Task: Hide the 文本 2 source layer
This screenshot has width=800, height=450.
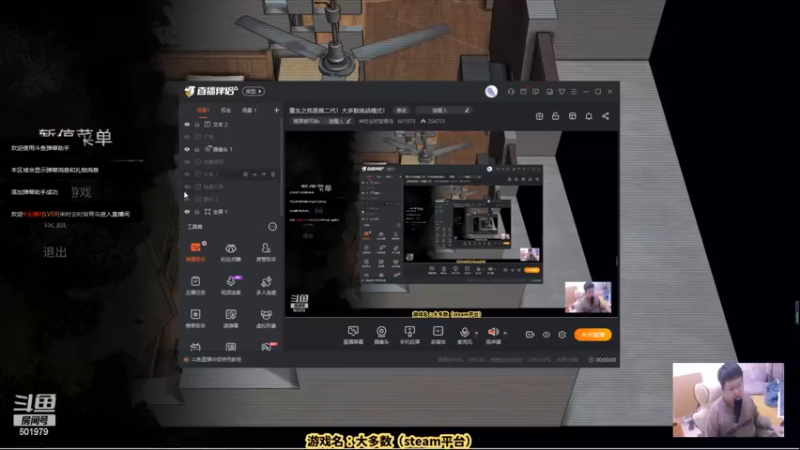Action: coord(187,124)
